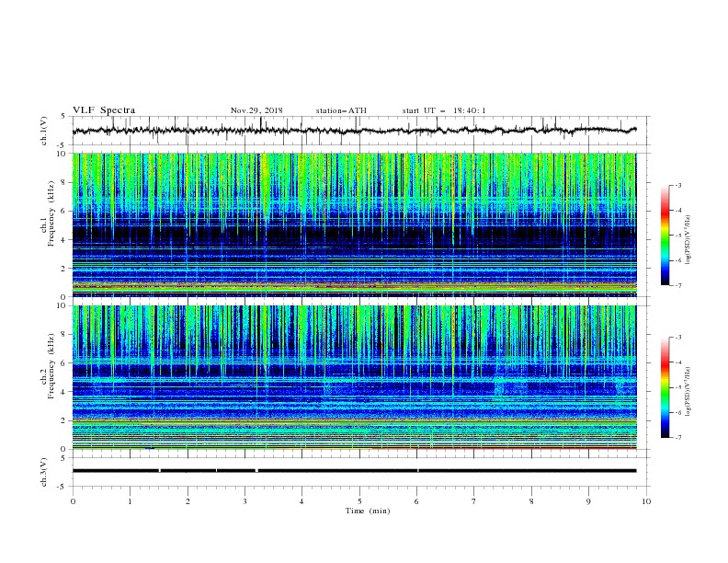Click the ch.1 voltage waveform trace
Viewport: 728px width, 563px height.
354,131
